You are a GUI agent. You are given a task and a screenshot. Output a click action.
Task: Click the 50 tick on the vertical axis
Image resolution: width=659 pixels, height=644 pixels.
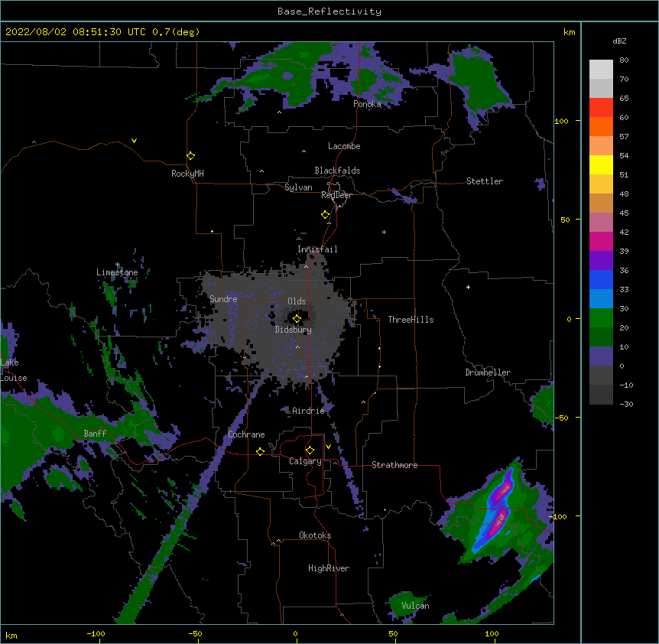(565, 220)
